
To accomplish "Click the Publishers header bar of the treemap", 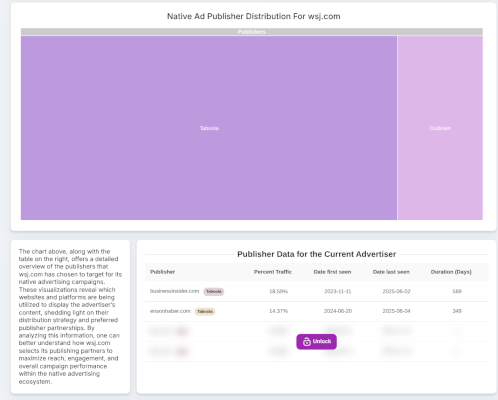I will tap(252, 32).
